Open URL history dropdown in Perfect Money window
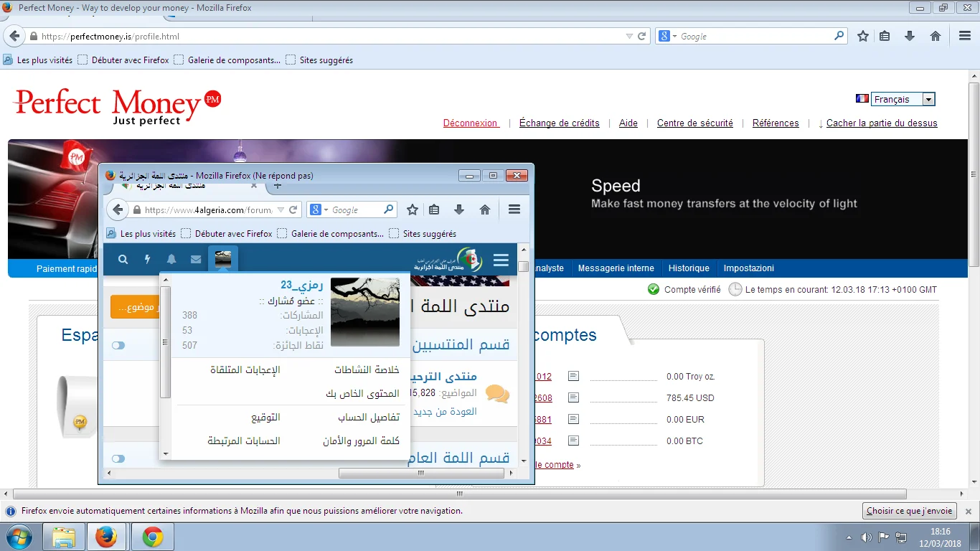Viewport: 980px width, 551px height. point(629,36)
